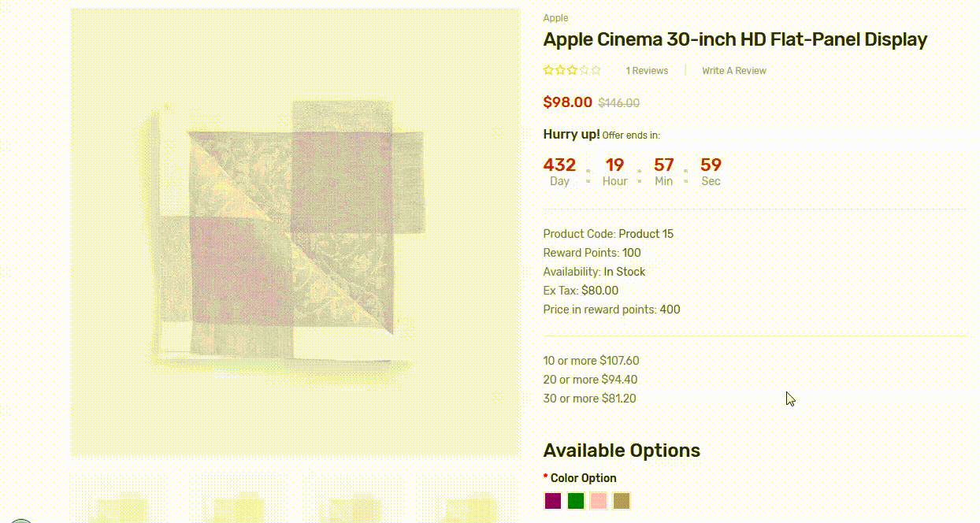Click the fifth rating star

point(596,70)
